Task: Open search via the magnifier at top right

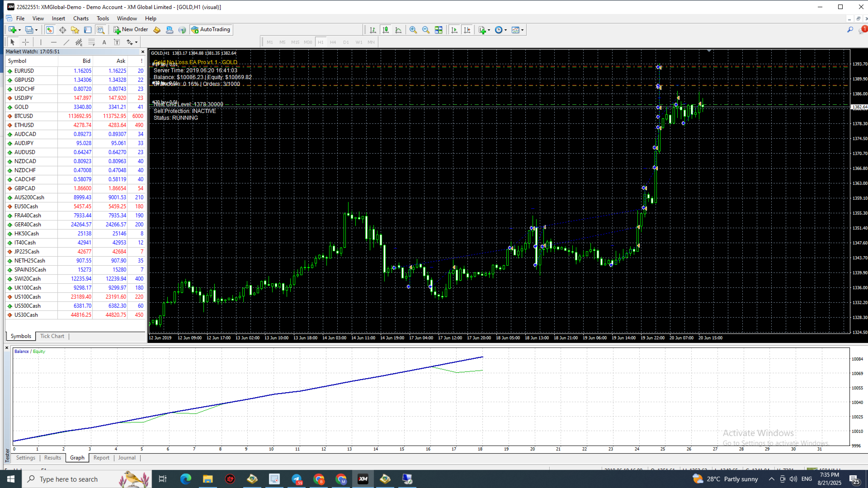Action: (x=850, y=30)
